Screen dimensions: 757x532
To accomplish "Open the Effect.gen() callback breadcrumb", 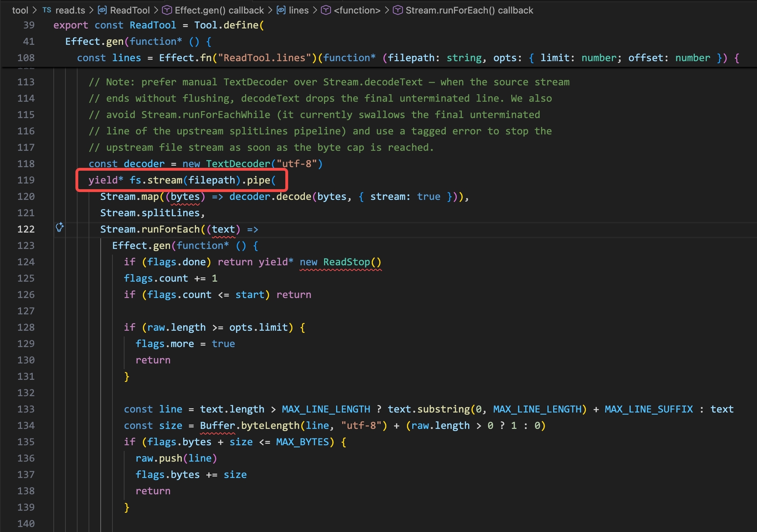I will click(219, 10).
